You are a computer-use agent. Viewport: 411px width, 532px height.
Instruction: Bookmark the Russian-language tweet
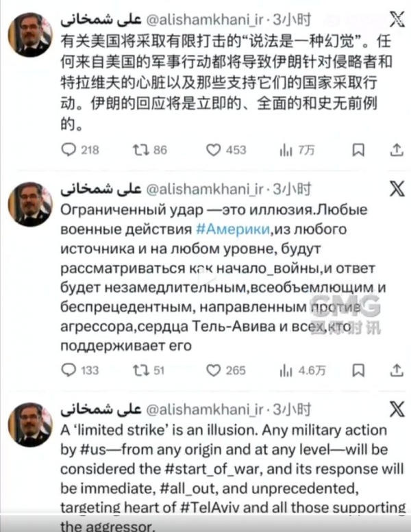tap(358, 370)
